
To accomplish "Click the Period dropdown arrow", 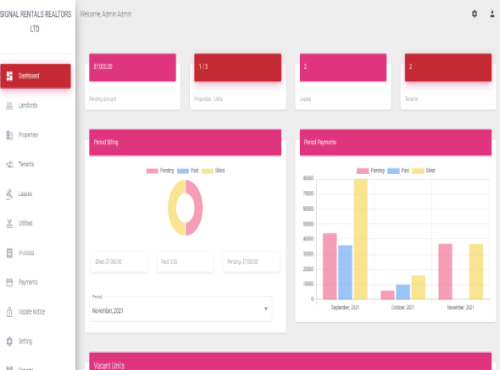I will [266, 309].
